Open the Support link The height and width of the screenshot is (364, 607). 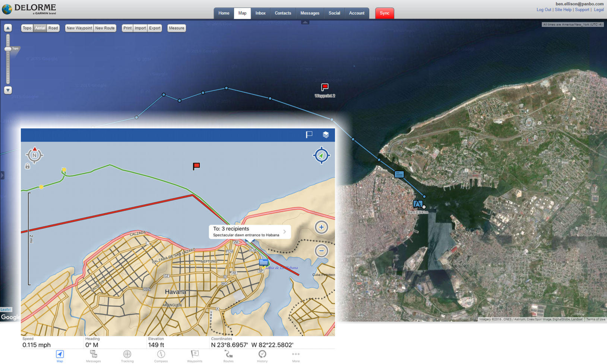click(582, 10)
